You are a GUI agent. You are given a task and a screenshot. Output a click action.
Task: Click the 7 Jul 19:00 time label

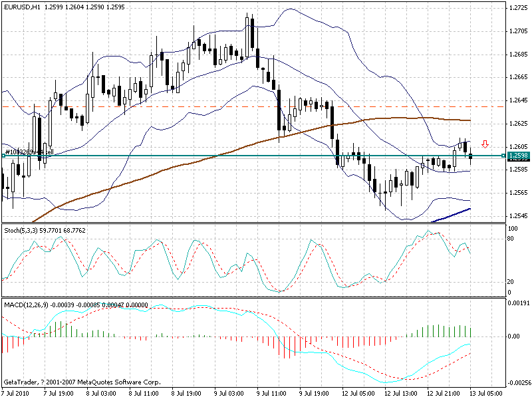click(x=59, y=394)
